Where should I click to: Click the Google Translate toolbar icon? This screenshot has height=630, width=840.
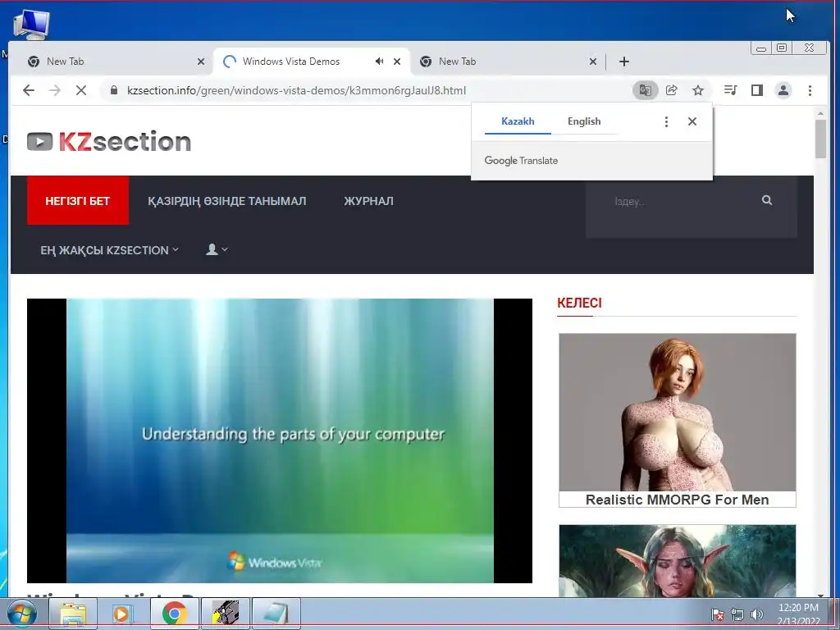[645, 90]
